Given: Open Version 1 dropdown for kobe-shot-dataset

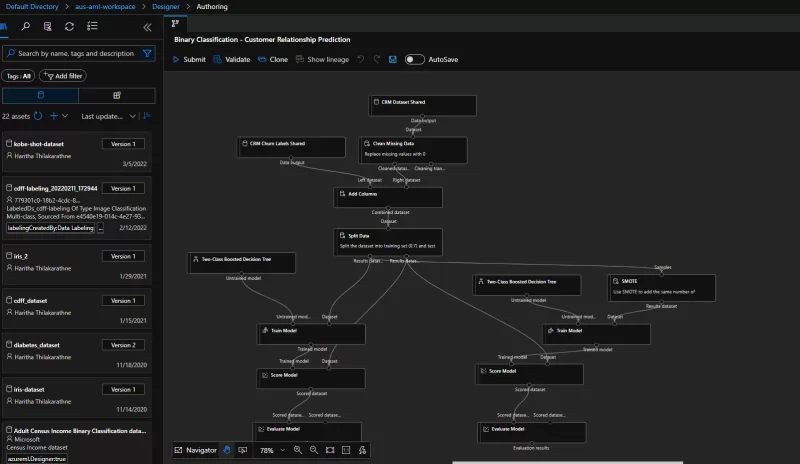Looking at the screenshot, I should [x=124, y=144].
